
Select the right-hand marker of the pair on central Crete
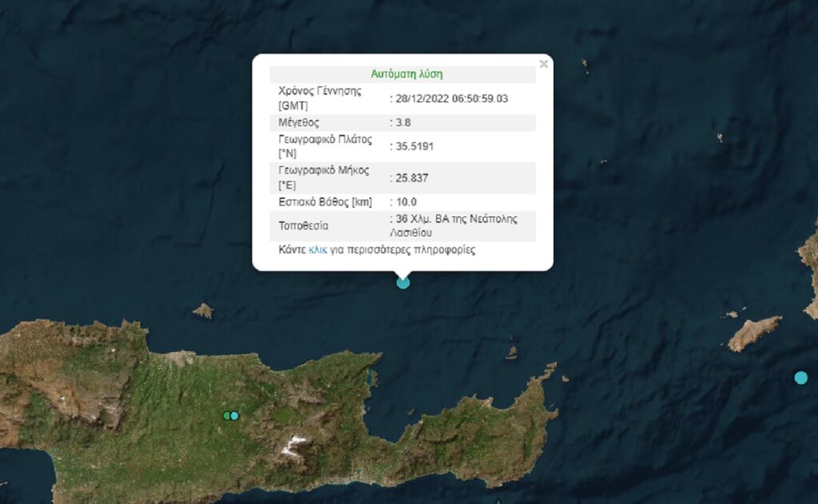click(234, 416)
